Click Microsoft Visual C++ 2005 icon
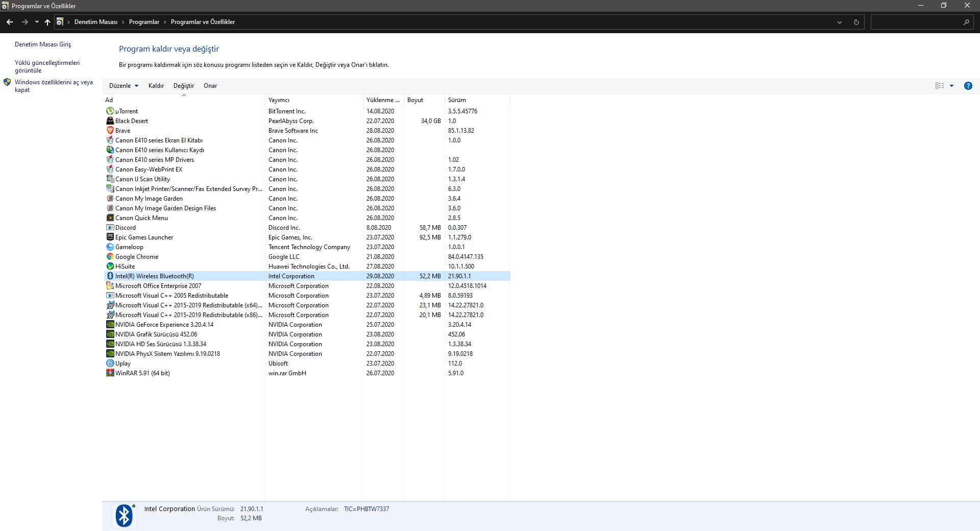The width and height of the screenshot is (980, 531). point(110,295)
